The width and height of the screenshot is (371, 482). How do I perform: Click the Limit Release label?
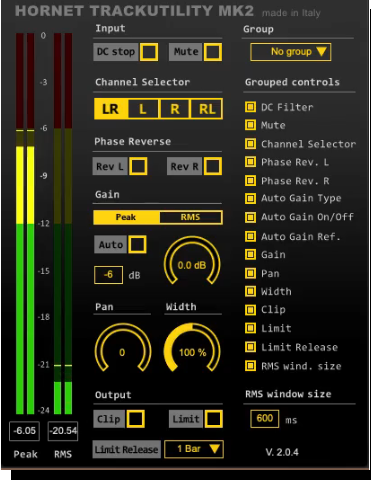click(x=127, y=449)
